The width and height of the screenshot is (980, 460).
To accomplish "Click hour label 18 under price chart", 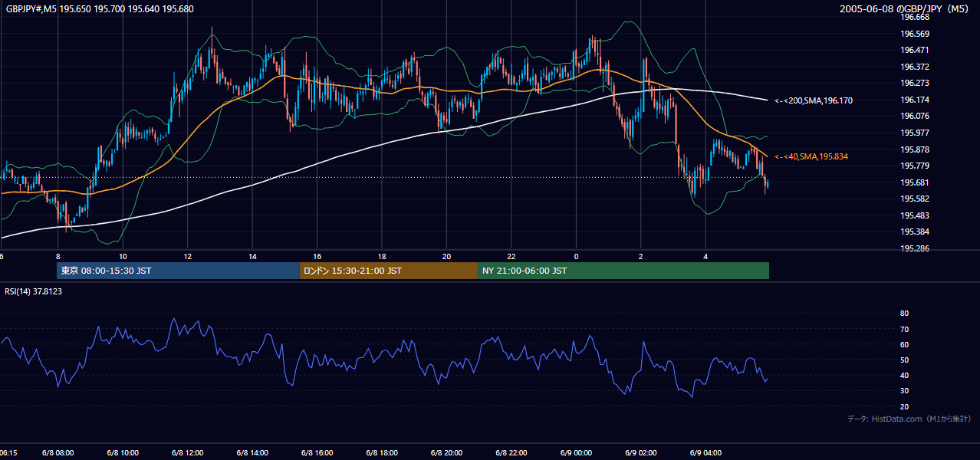I will 382,256.
